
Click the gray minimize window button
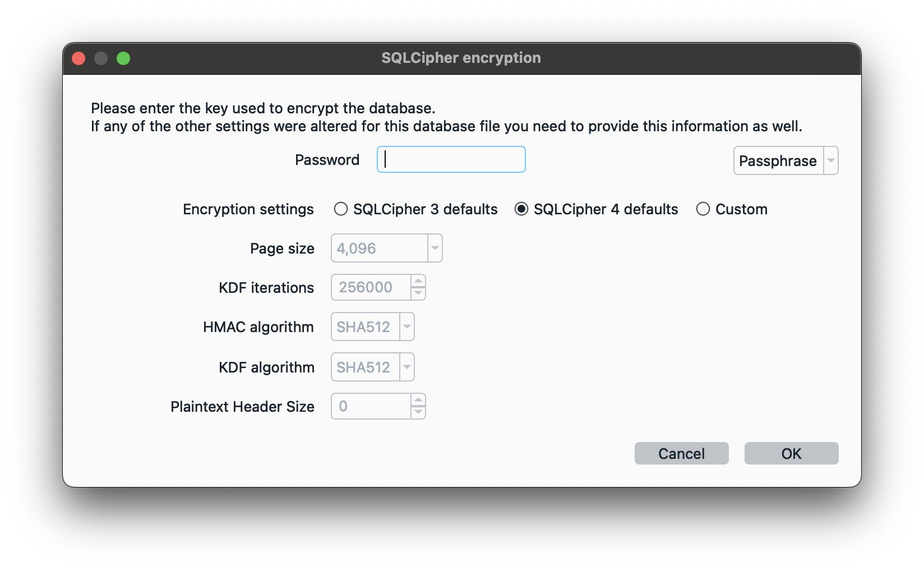click(x=101, y=58)
